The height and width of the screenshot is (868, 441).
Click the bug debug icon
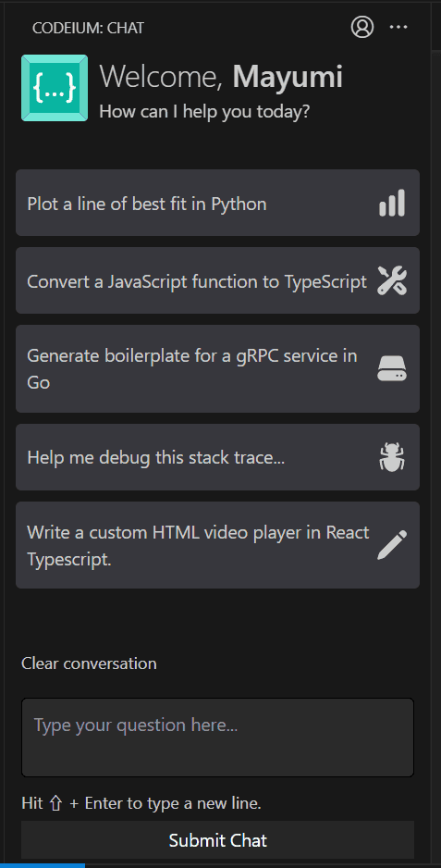(x=392, y=457)
